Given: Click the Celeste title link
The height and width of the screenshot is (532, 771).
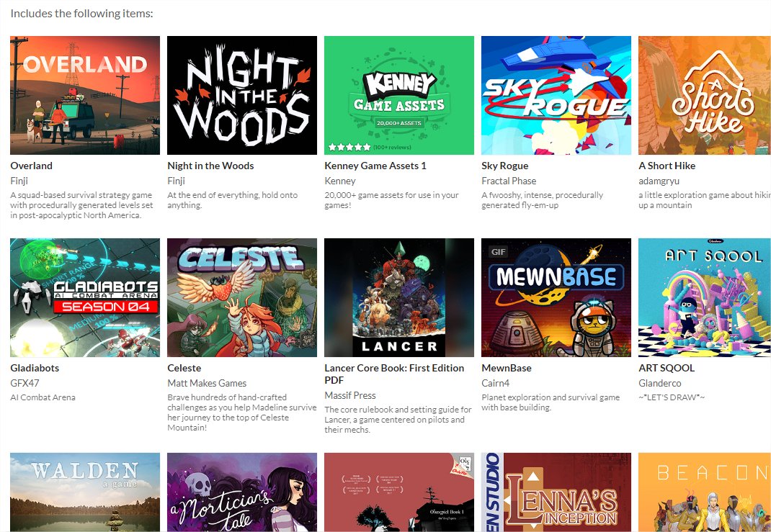Looking at the screenshot, I should 184,368.
